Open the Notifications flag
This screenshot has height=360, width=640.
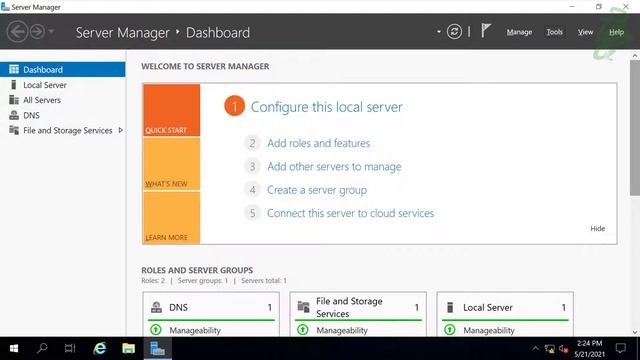[x=485, y=31]
